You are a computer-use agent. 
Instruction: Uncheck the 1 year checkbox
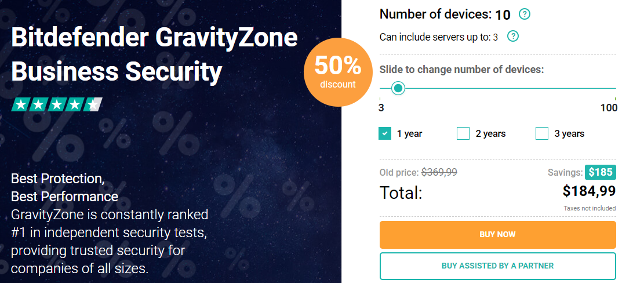tap(385, 133)
